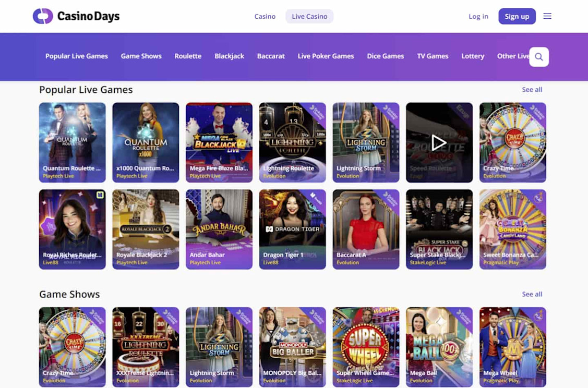The image size is (588, 388).
Task: Open Andar Bahar game
Action: tap(219, 229)
